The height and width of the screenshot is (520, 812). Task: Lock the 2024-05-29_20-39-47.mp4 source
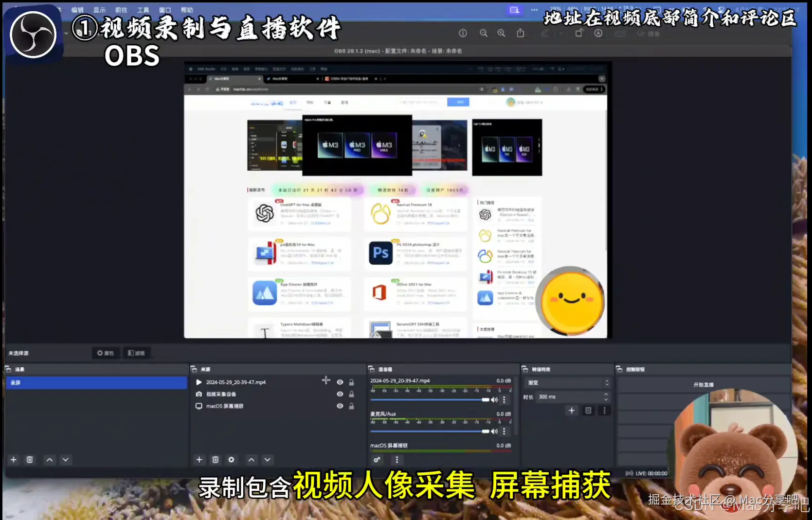(351, 382)
